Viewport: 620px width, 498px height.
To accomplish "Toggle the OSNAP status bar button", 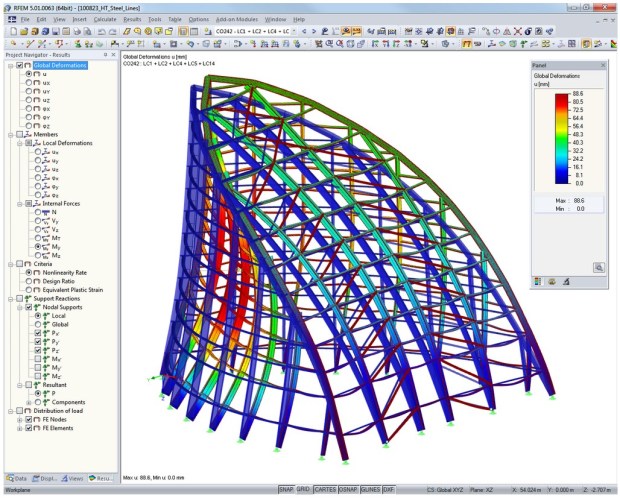I will pyautogui.click(x=349, y=490).
